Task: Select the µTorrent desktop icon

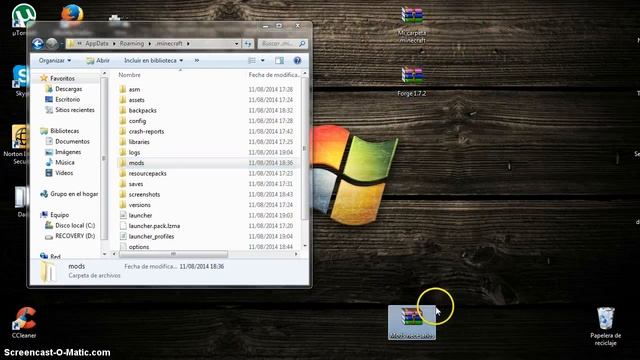Action: tap(23, 19)
